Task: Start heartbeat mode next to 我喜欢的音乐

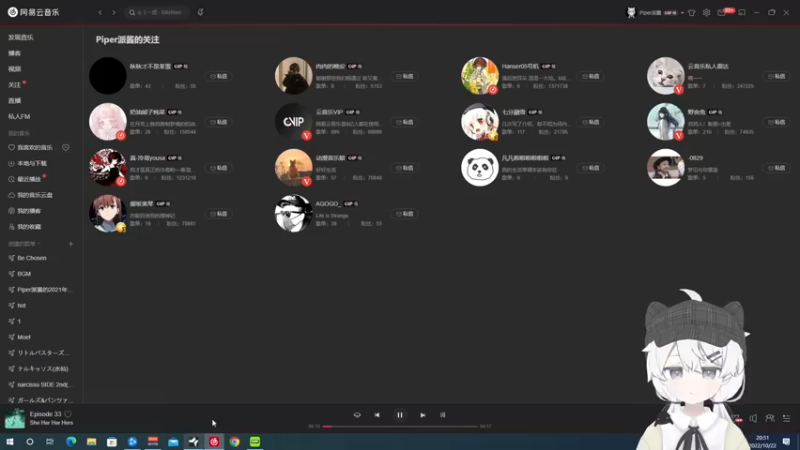Action: [66, 147]
